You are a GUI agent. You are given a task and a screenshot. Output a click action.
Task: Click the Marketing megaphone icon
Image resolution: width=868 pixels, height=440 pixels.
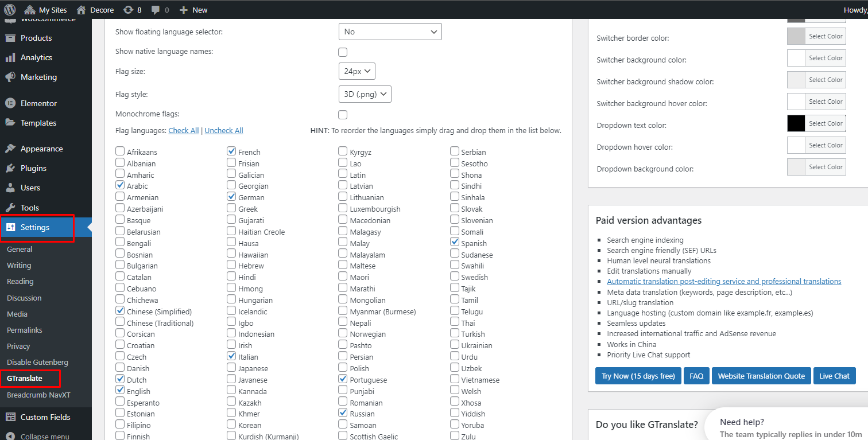[10, 77]
